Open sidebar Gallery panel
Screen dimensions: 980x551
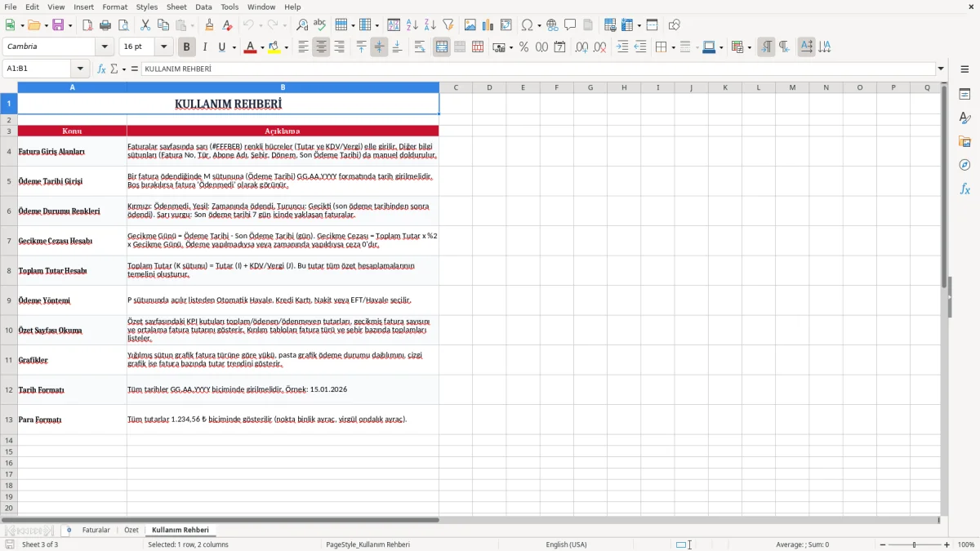(x=964, y=142)
